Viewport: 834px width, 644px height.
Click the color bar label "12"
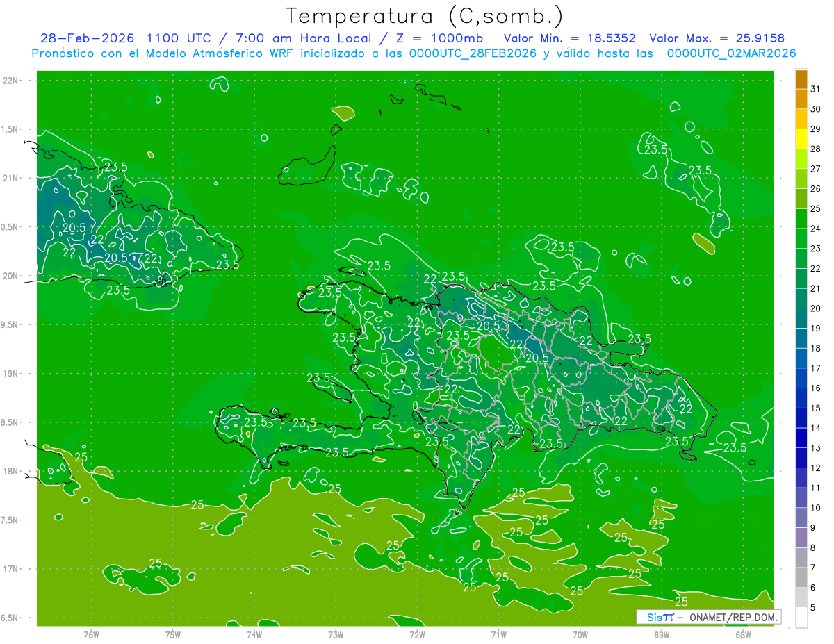pyautogui.click(x=816, y=468)
